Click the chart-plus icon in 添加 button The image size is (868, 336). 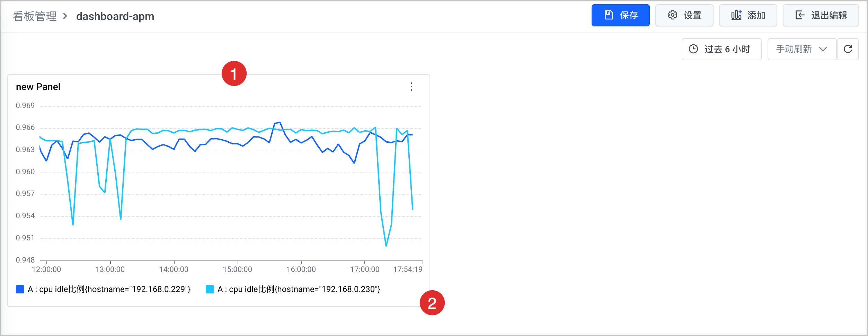click(736, 15)
